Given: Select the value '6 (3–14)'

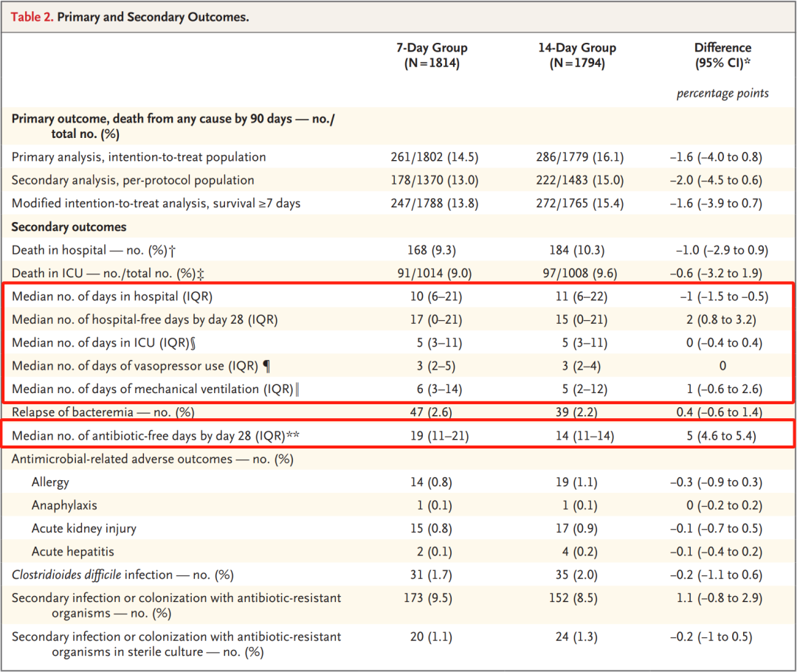Looking at the screenshot, I should 439,389.
